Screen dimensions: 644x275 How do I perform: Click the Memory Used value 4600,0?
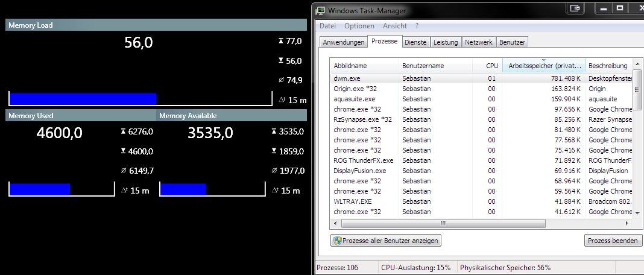pos(60,133)
